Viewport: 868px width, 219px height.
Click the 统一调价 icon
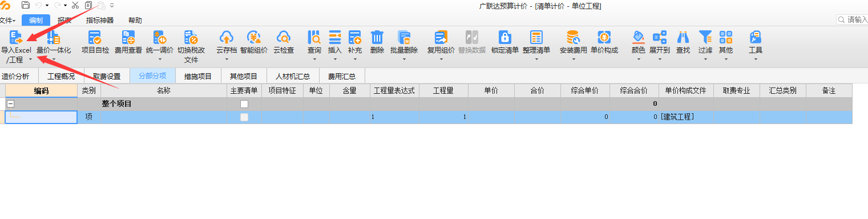[x=160, y=38]
